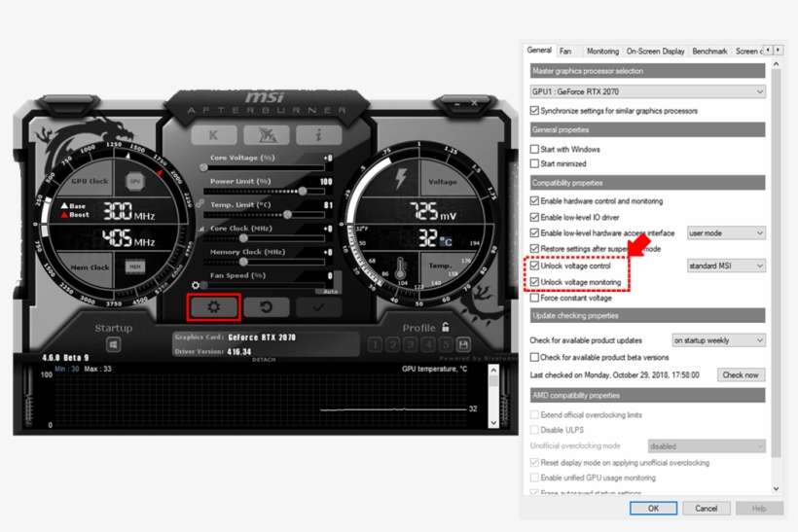Click the Core Voltage slider handle

coord(203,167)
